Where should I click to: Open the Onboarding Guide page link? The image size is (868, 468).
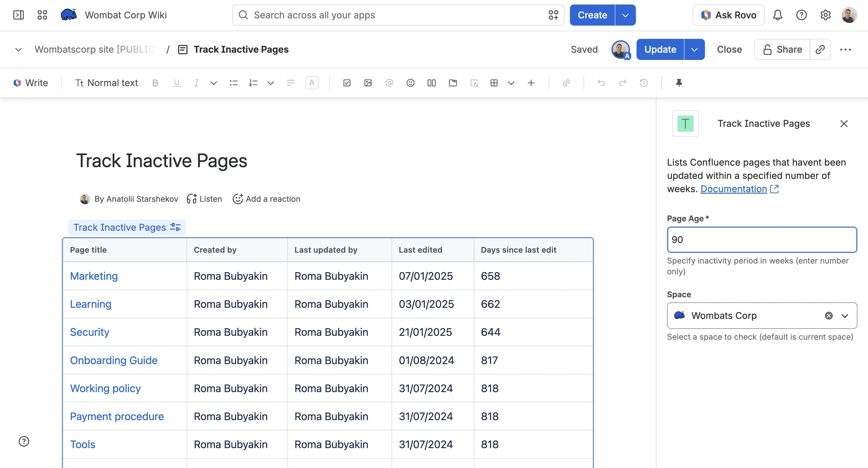pos(114,360)
